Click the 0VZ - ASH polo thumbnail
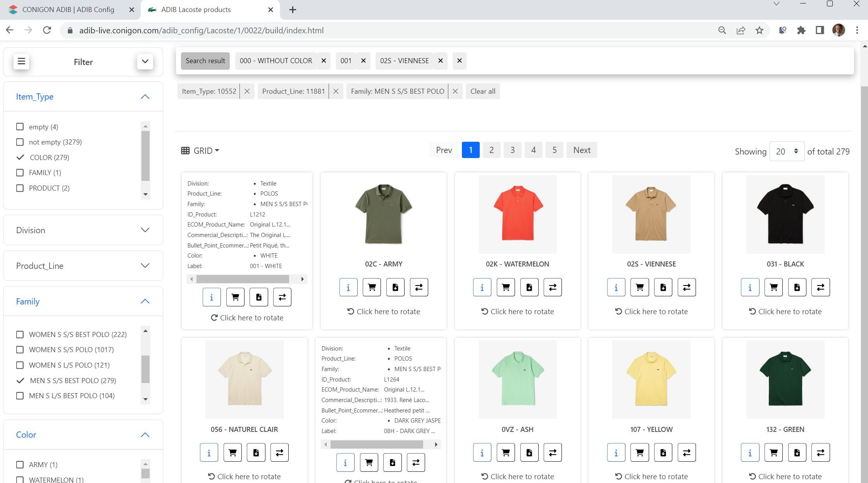Viewport: 868px width, 483px height. coord(517,380)
